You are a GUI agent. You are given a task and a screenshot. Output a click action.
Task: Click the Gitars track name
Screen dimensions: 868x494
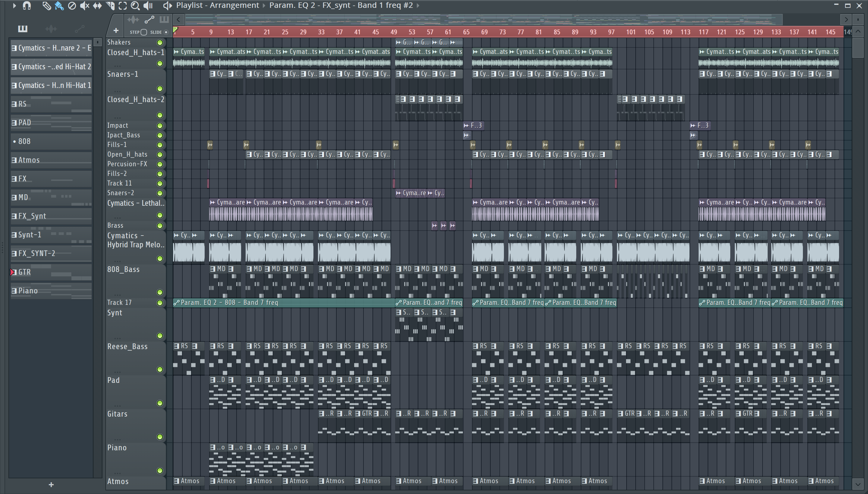(x=118, y=414)
